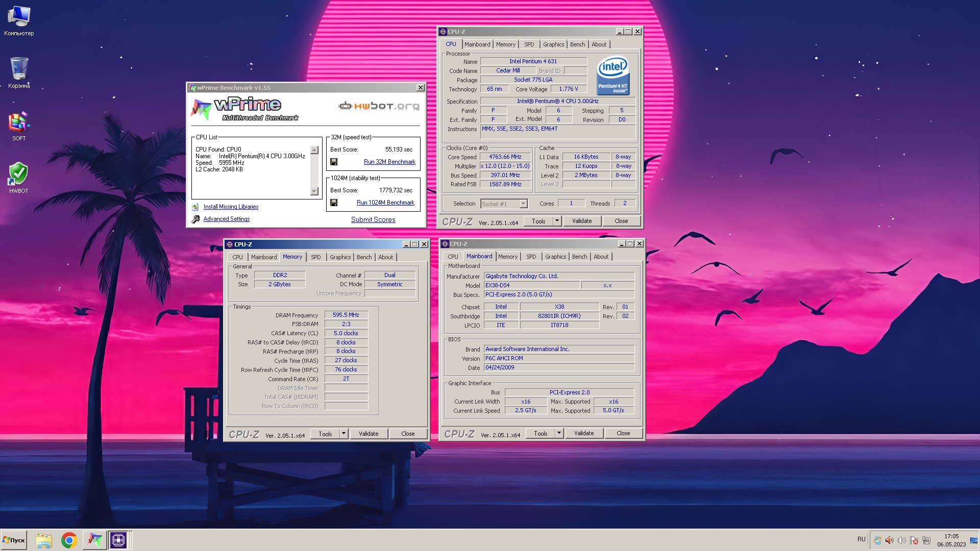Open Tools dropdown arrow in Memory window

pyautogui.click(x=344, y=434)
